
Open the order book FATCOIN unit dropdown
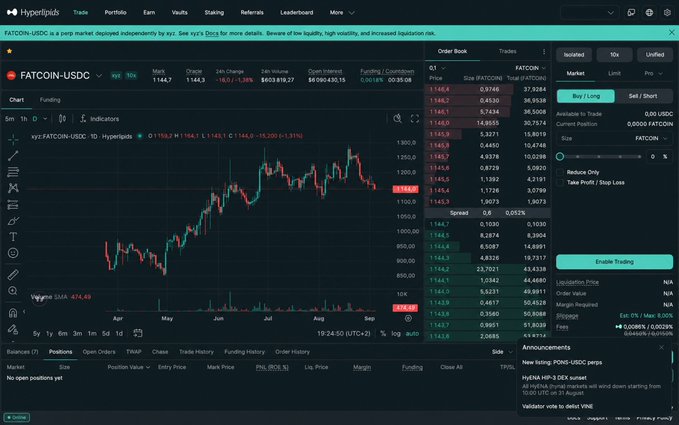(530, 68)
